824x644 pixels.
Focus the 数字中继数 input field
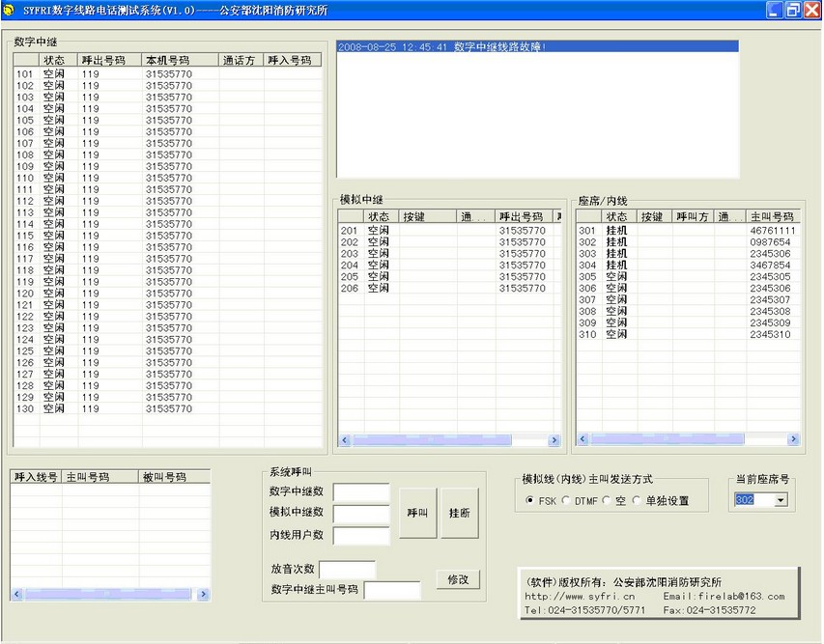[361, 492]
